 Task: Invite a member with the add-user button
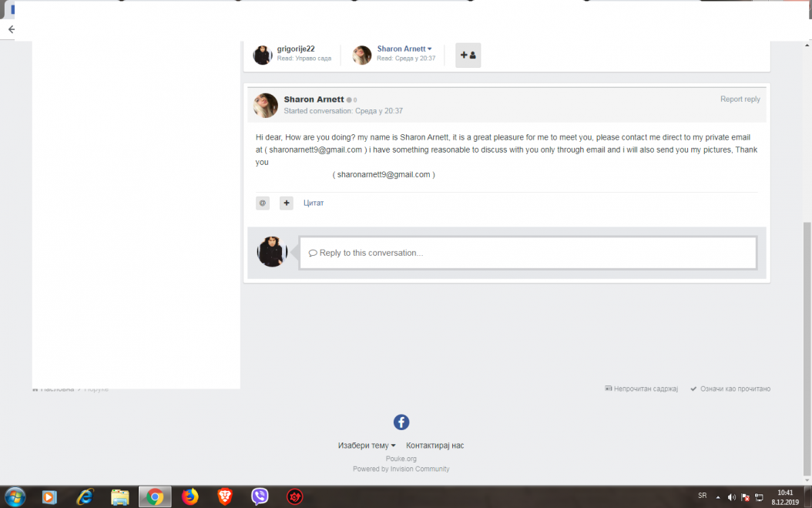[x=468, y=55]
